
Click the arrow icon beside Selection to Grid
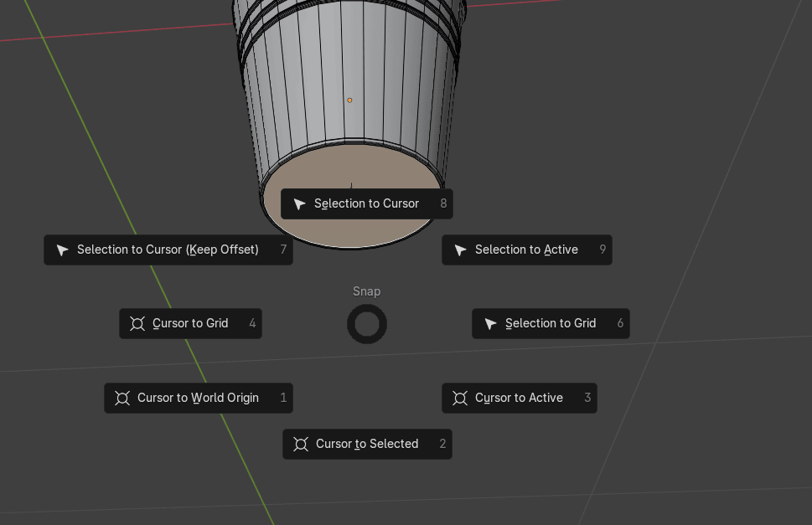[x=491, y=324]
